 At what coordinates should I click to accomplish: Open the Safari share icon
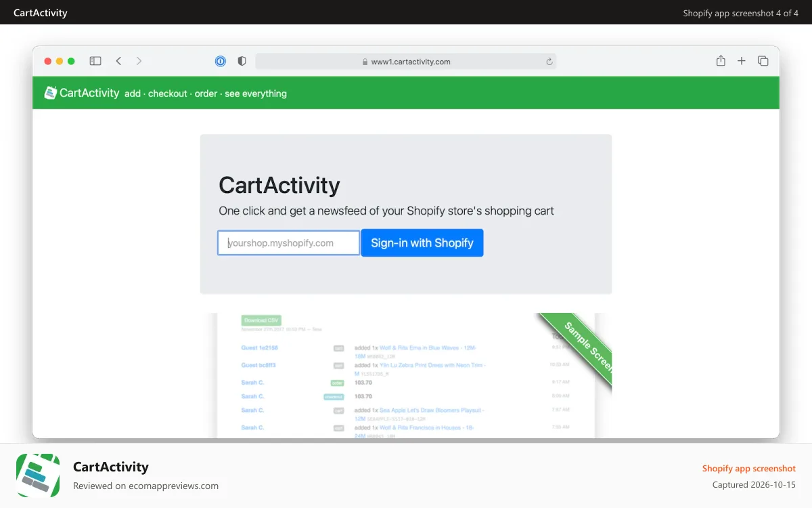tap(721, 60)
